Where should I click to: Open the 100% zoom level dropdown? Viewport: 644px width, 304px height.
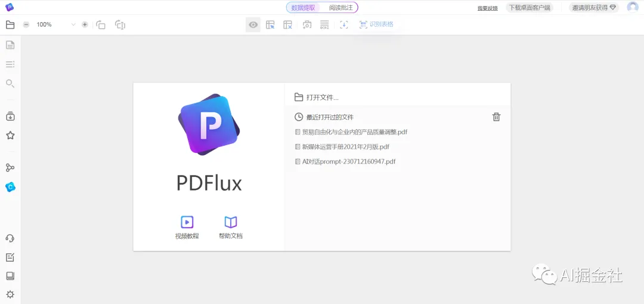pos(55,24)
